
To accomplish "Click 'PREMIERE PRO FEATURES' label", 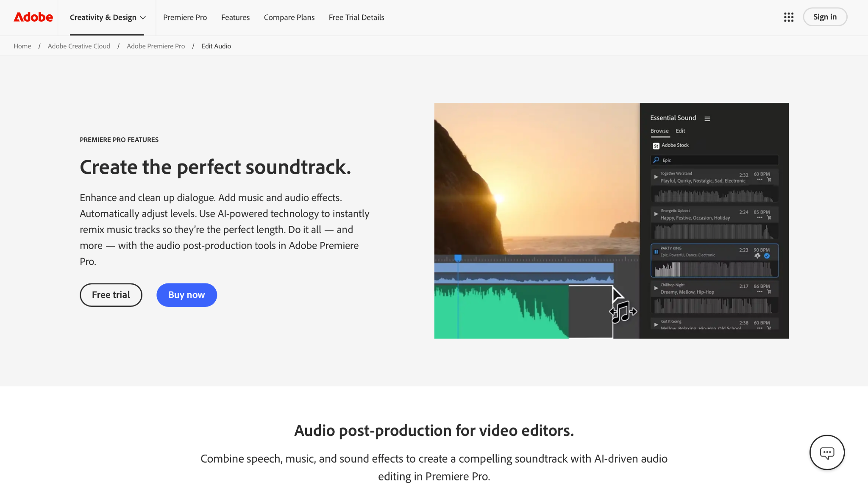I will pos(119,140).
